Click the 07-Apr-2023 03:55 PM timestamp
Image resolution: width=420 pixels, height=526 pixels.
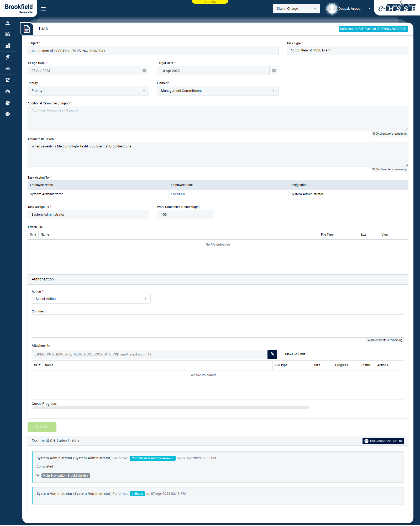pos(199,458)
